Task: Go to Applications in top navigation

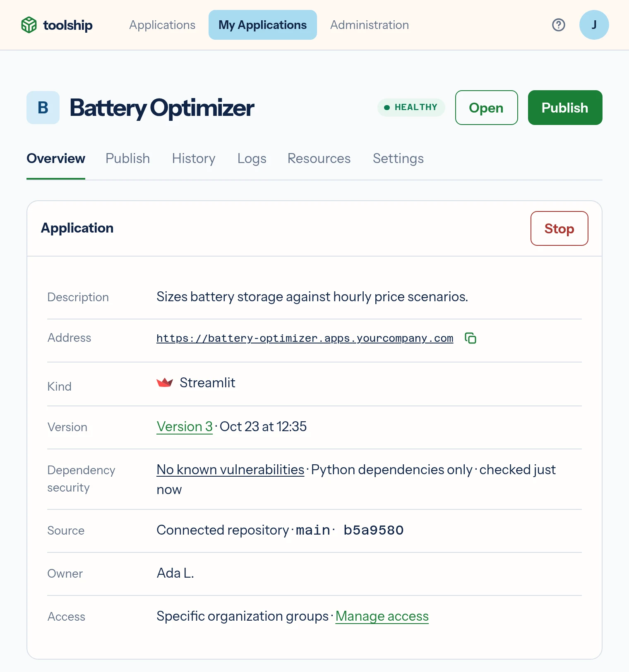Action: tap(162, 25)
